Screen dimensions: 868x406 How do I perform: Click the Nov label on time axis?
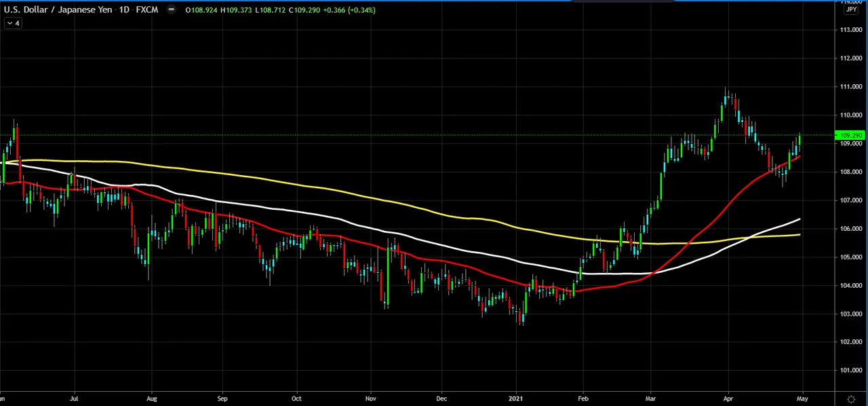click(370, 399)
